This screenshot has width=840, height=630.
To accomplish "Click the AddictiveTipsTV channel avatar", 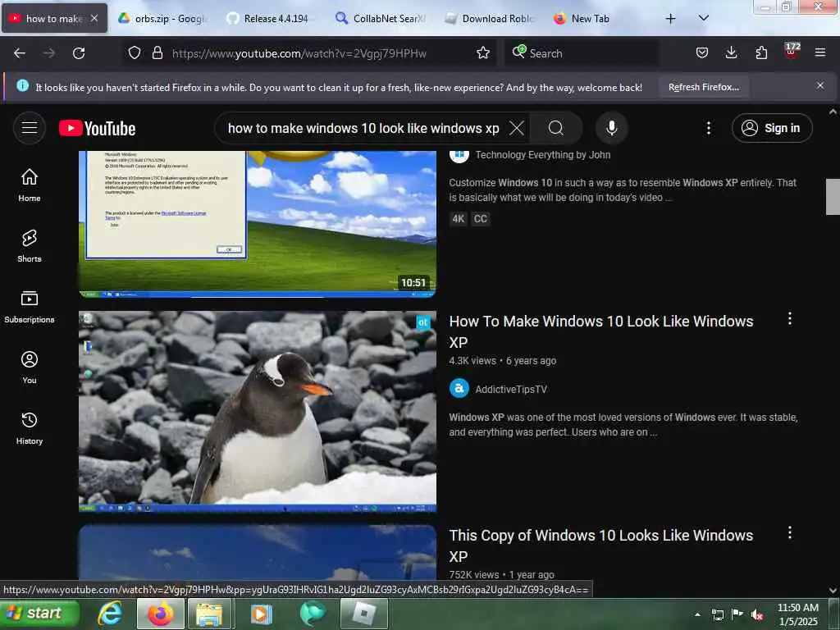I will 459,388.
